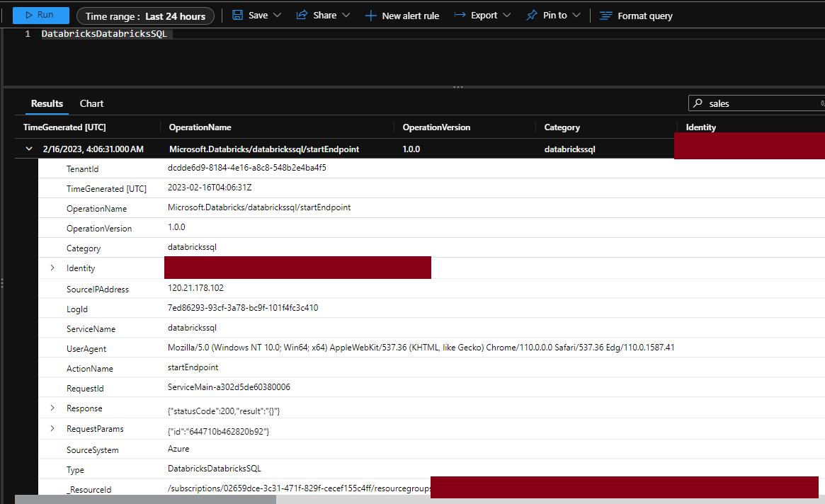Sort by TimeGenerated [UTC] column header
This screenshot has width=825, height=504.
(64, 127)
